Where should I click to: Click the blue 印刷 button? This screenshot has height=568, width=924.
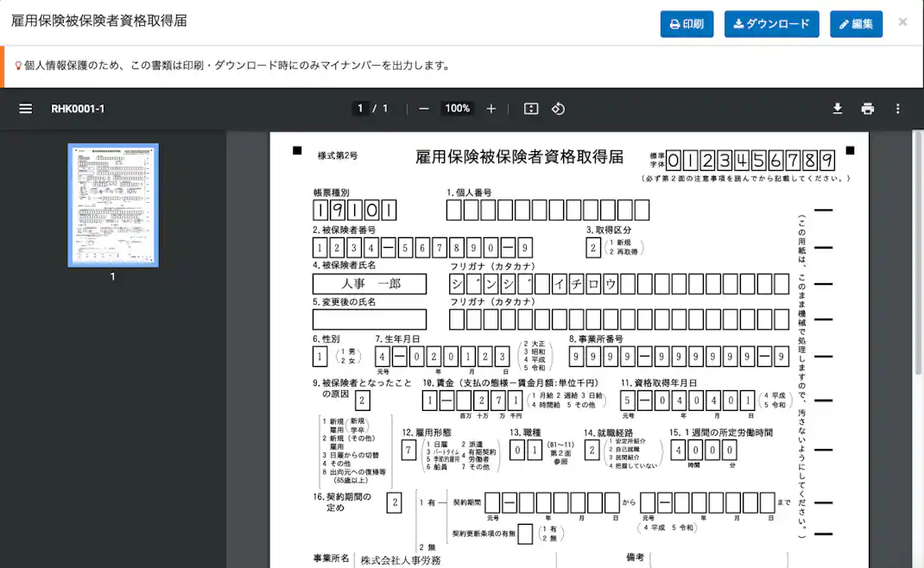click(687, 24)
